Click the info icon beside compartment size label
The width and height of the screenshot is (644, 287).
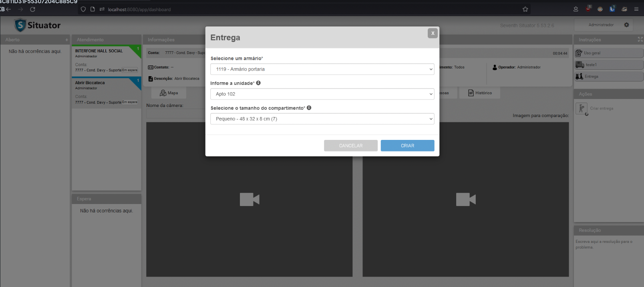click(309, 108)
